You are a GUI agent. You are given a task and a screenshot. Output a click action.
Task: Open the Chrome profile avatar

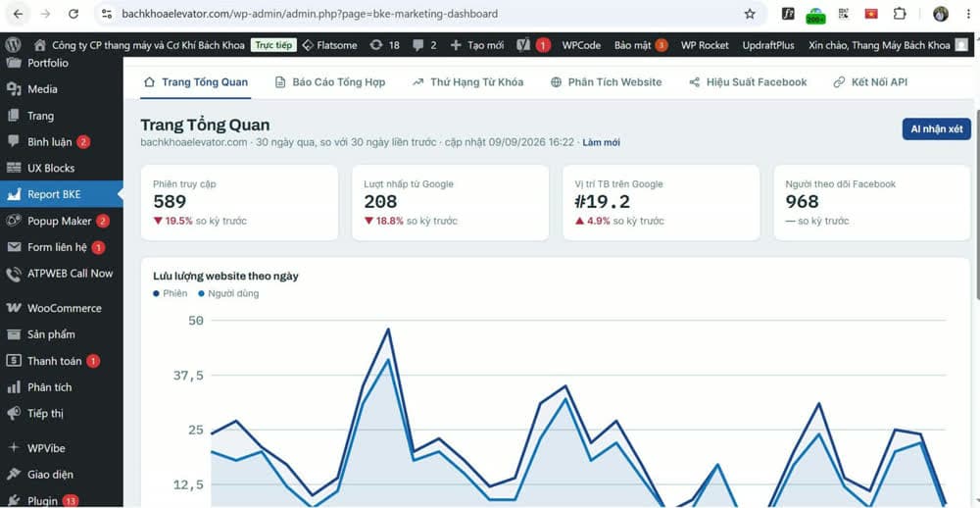941,14
